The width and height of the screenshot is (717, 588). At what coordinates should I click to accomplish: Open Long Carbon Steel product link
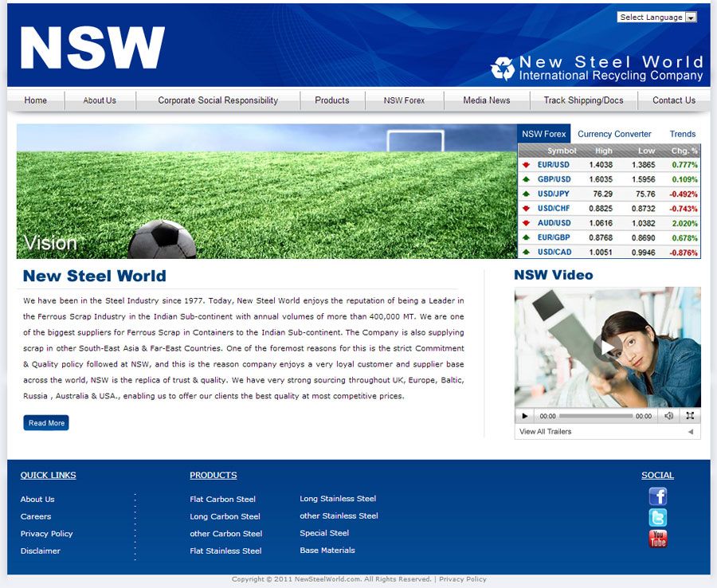point(225,516)
